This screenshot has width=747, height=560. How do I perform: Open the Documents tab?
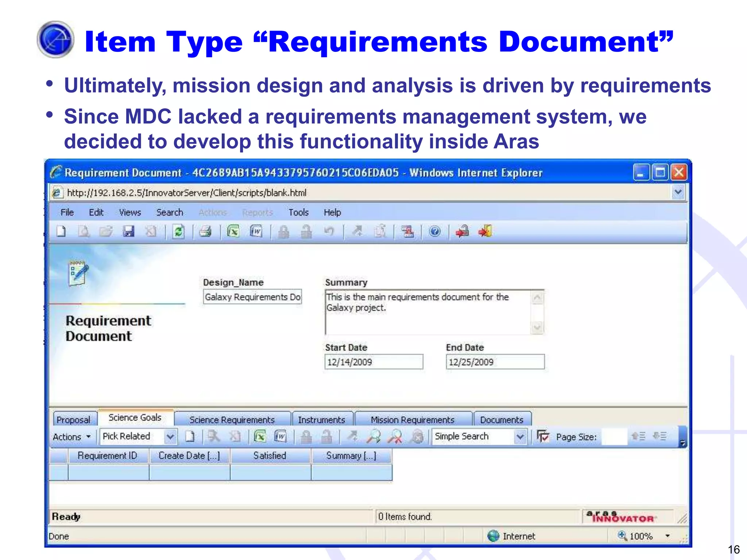502,420
